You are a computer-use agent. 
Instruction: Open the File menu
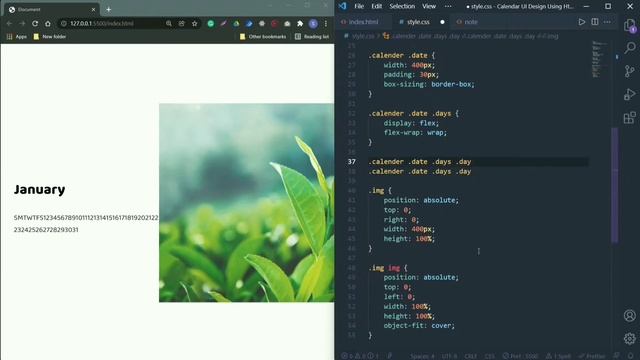pos(359,6)
